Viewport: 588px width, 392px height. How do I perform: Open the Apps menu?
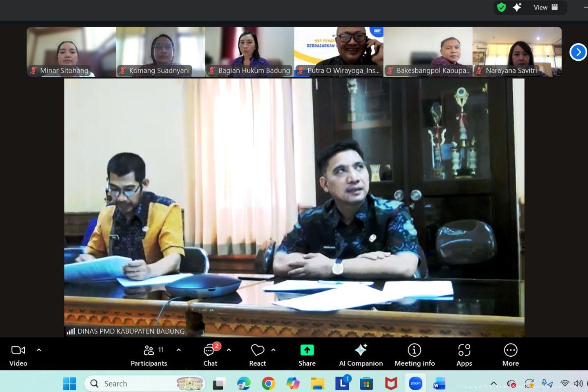click(x=464, y=355)
